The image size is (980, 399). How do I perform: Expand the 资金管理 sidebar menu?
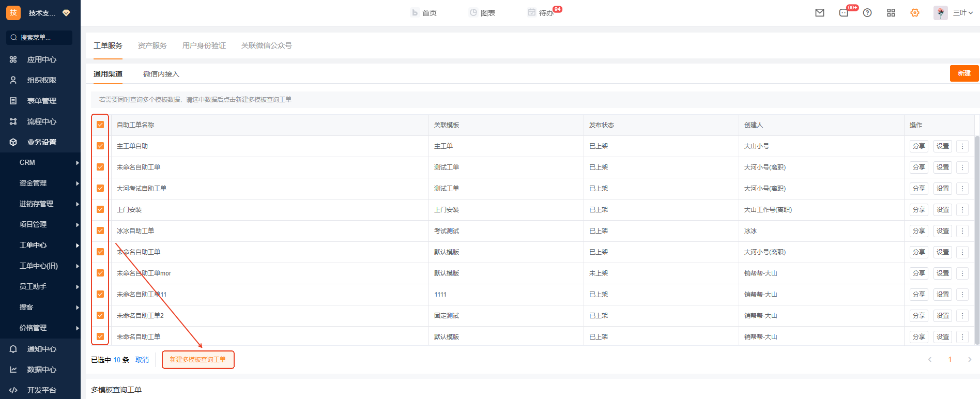[x=47, y=183]
